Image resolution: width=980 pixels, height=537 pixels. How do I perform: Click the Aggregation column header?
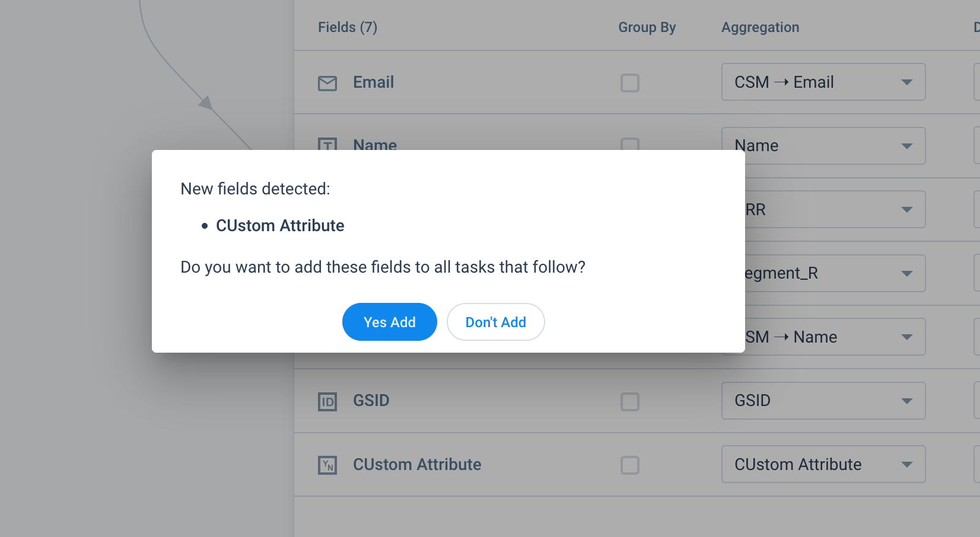pyautogui.click(x=761, y=27)
